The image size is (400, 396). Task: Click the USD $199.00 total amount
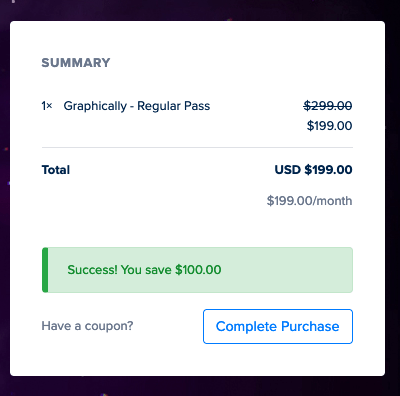point(313,170)
